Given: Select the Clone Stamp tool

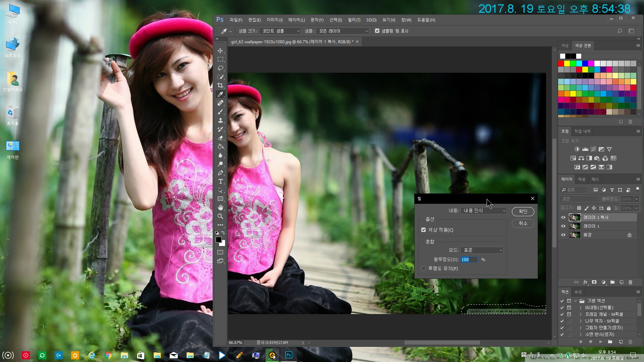Looking at the screenshot, I should coord(220,121).
